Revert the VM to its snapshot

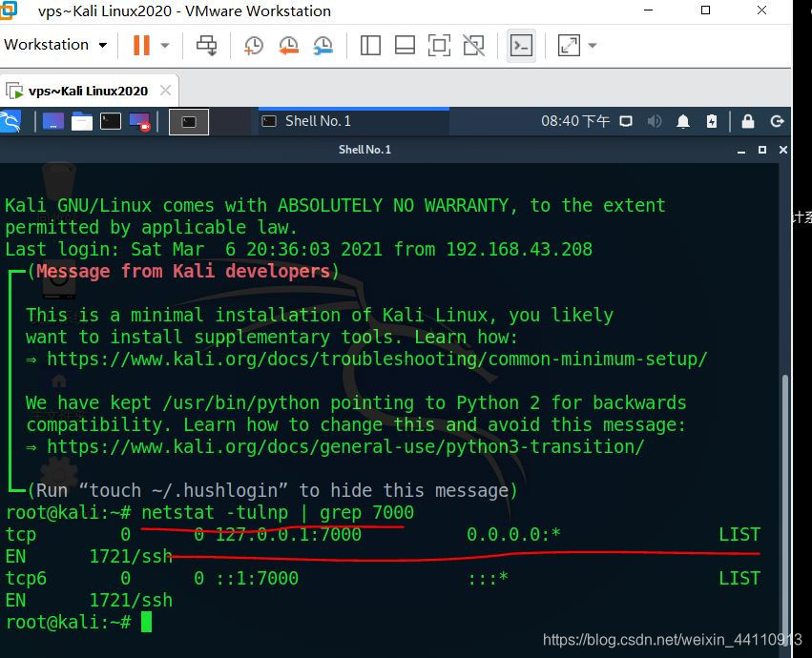coord(288,46)
